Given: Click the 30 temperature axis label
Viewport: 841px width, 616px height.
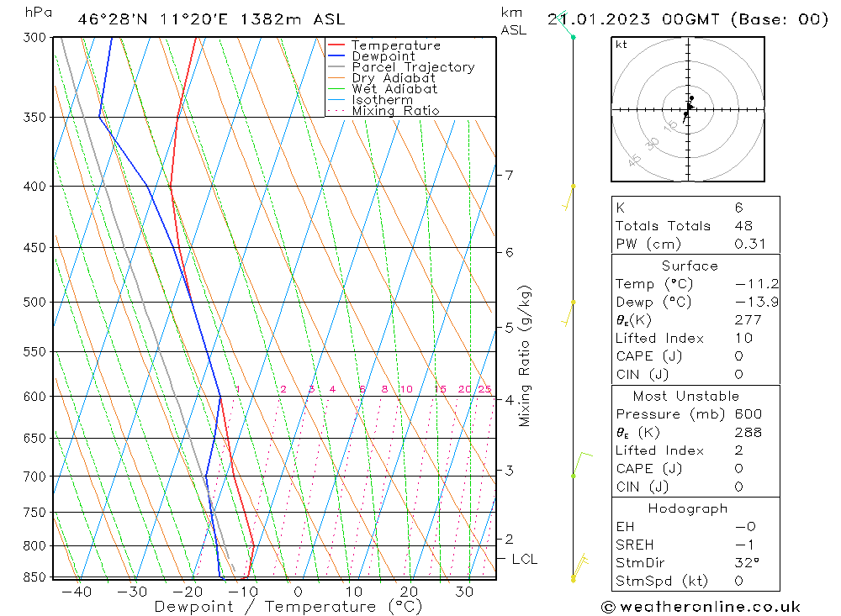Looking at the screenshot, I should [x=464, y=592].
